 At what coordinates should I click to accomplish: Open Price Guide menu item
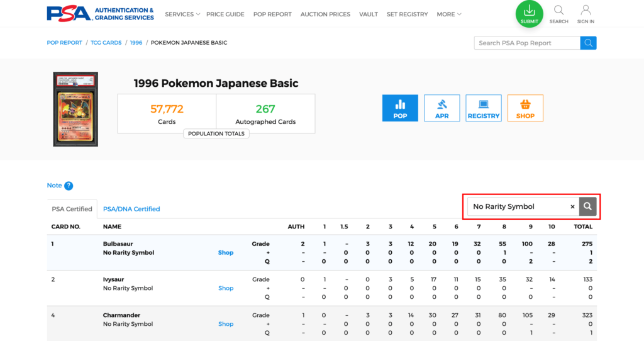pos(225,14)
